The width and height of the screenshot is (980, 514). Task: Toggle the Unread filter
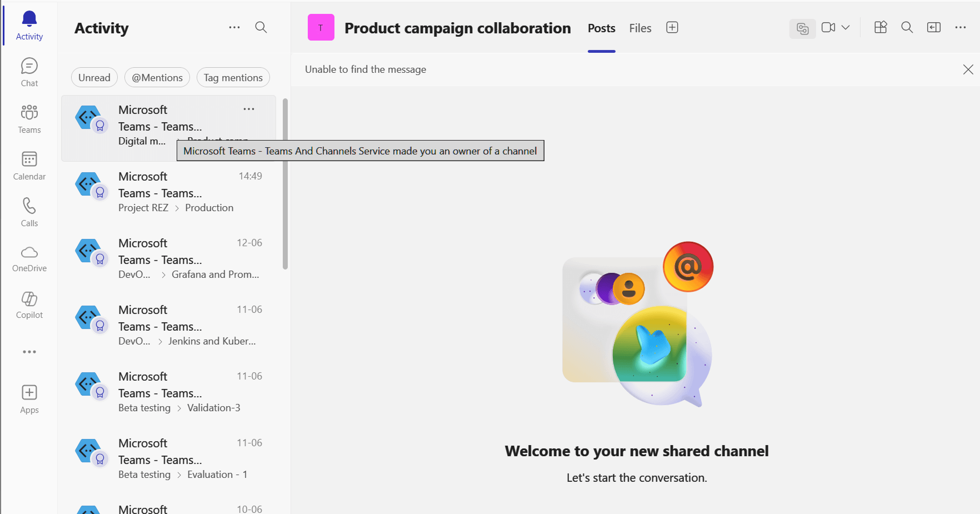point(94,78)
